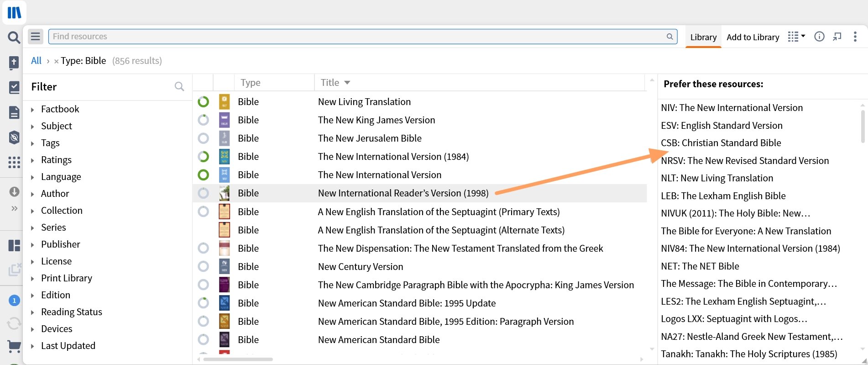
Task: Click the float panel icon in toolbar
Action: (x=837, y=37)
